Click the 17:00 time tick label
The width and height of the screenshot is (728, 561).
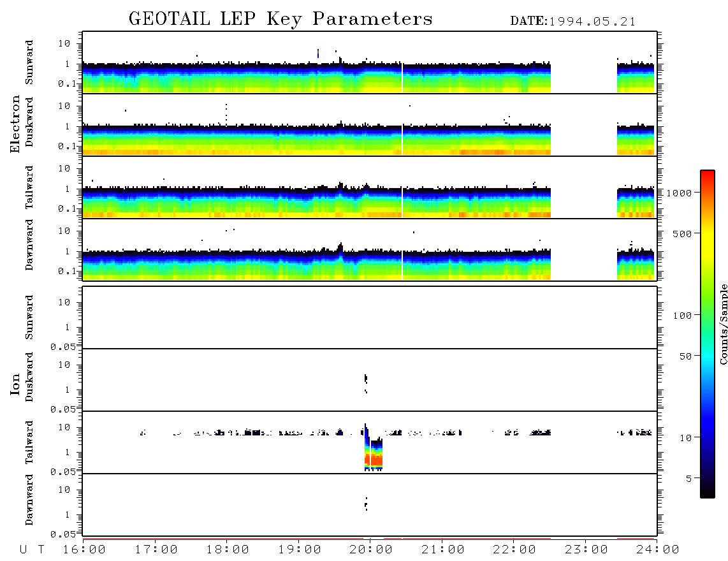coord(156,550)
